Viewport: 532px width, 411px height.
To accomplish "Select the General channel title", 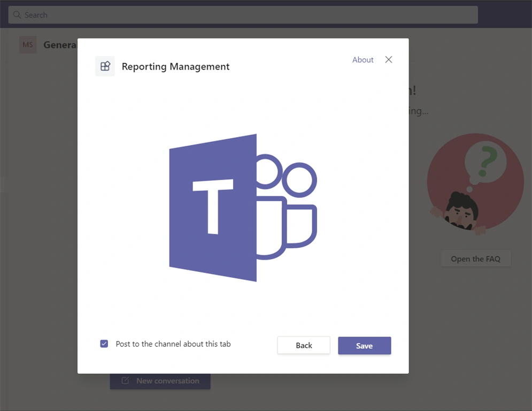I will pyautogui.click(x=60, y=45).
